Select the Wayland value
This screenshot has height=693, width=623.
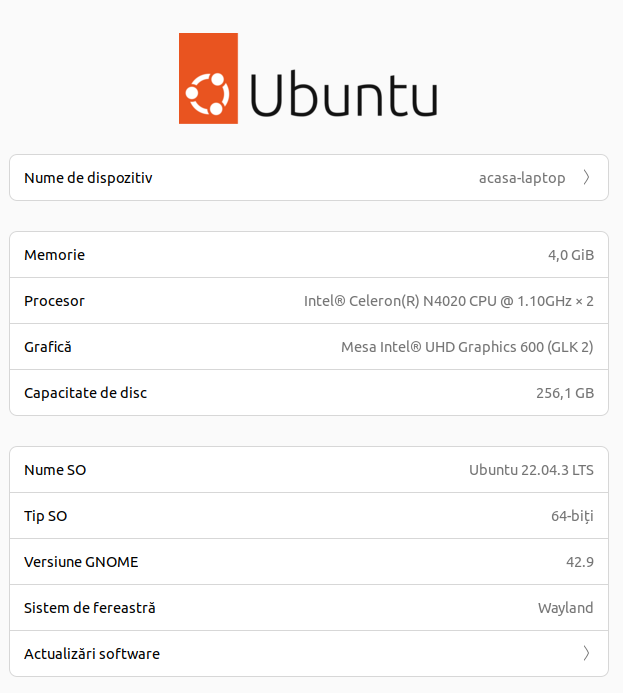(566, 608)
